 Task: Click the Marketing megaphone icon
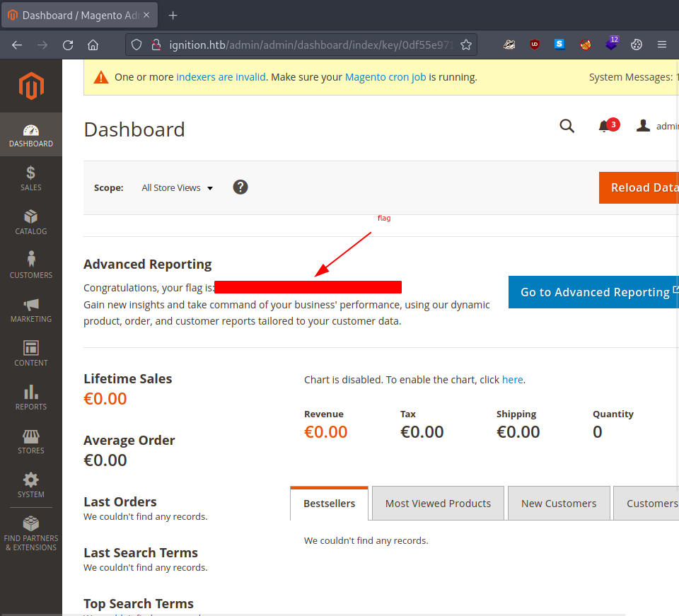30,309
